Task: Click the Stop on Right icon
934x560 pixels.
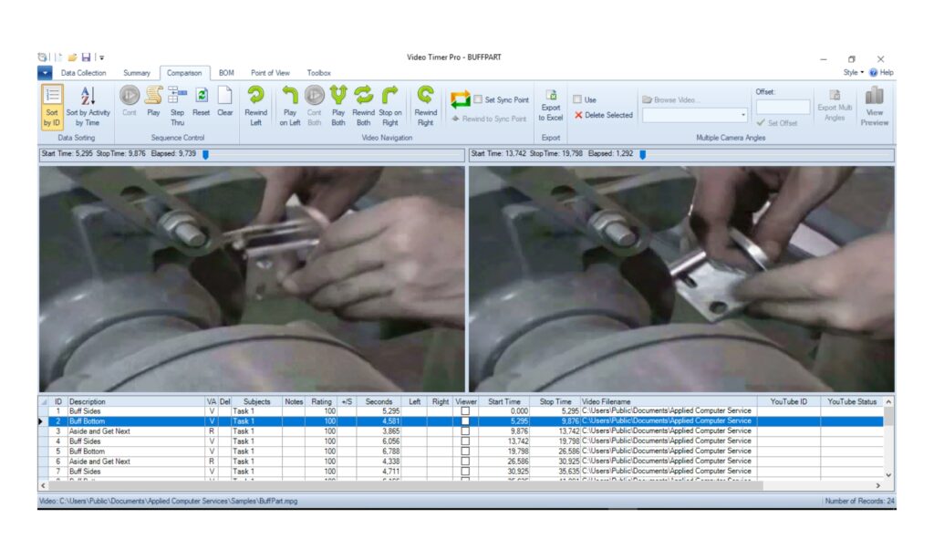Action: coord(389,105)
